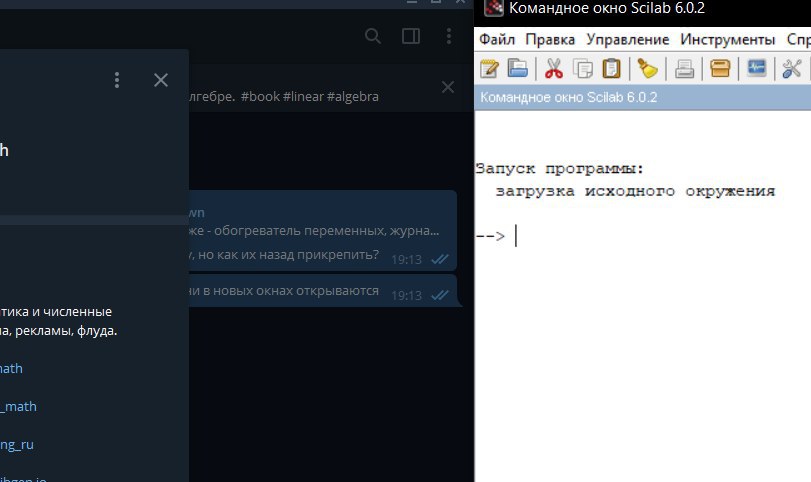Click message 'в новых окнах открываются'
Viewport: 811px width, 482px height.
pos(323,291)
